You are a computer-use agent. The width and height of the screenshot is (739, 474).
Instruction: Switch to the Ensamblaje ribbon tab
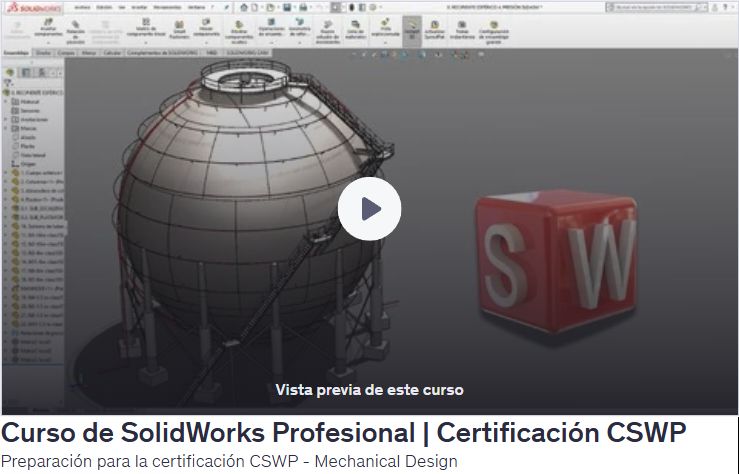click(x=16, y=53)
